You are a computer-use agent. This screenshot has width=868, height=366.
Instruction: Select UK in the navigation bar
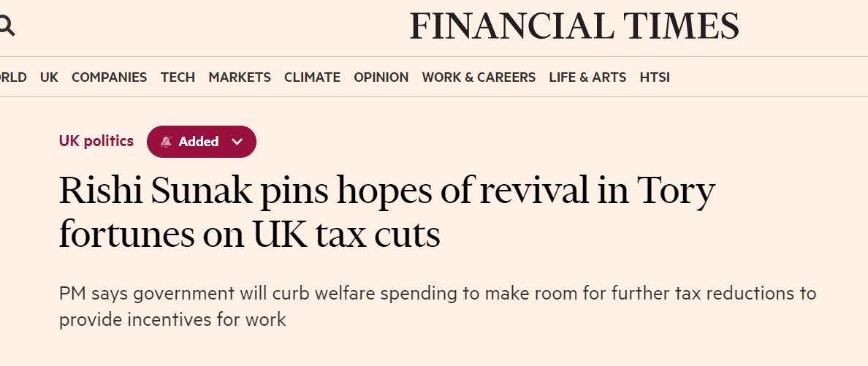(x=49, y=77)
